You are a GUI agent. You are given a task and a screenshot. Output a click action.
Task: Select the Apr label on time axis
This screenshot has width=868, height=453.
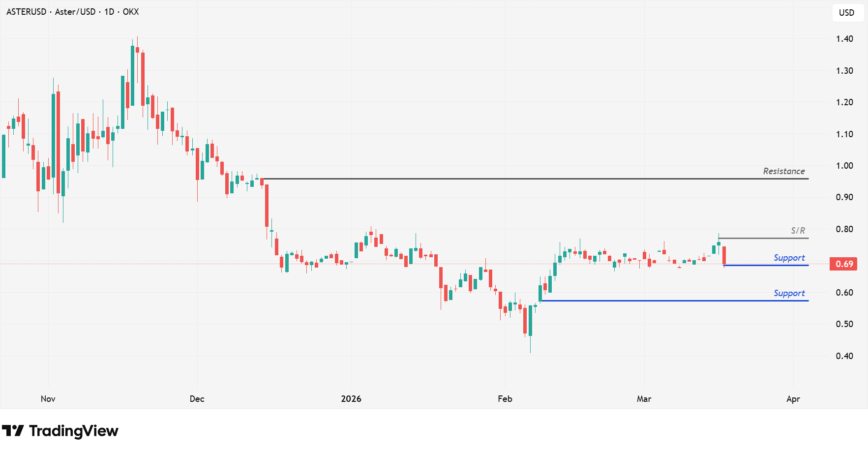[793, 399]
